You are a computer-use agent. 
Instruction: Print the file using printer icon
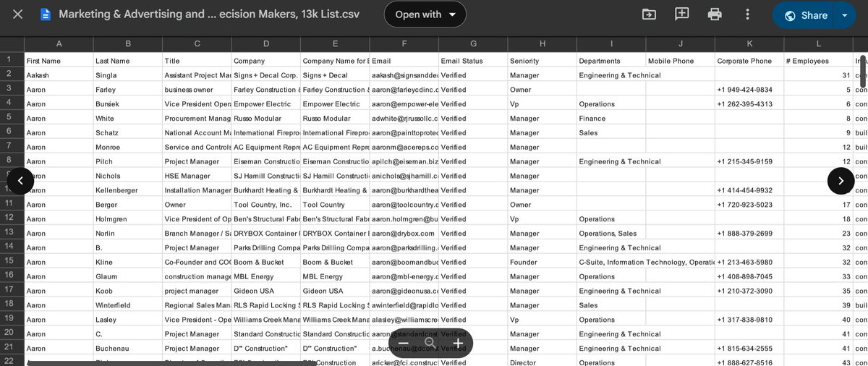[715, 14]
